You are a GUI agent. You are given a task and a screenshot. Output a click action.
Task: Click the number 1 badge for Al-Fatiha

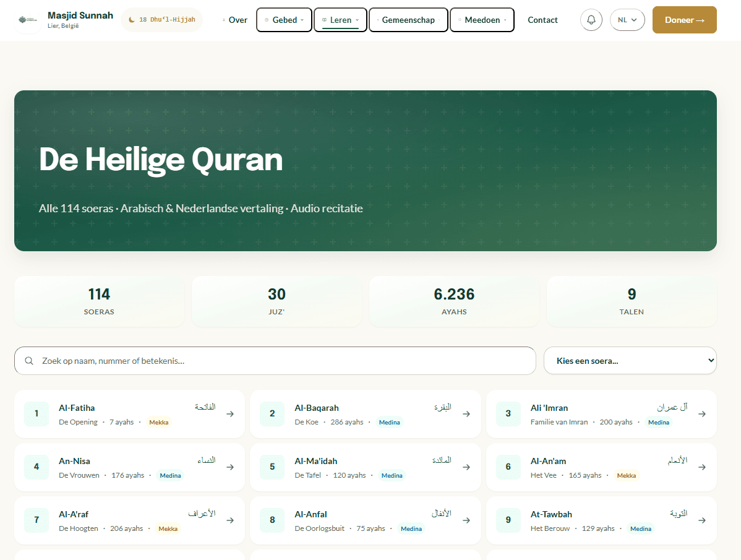pos(36,413)
